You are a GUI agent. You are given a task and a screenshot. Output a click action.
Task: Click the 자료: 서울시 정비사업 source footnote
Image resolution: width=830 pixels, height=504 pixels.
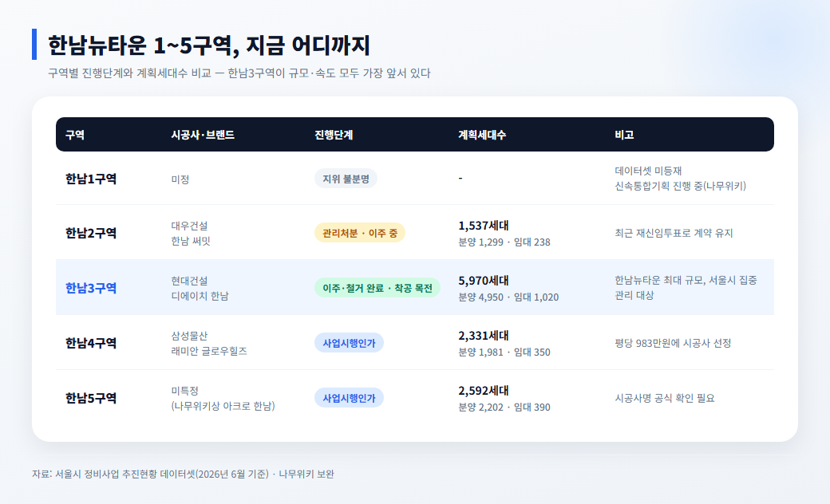pos(183,474)
